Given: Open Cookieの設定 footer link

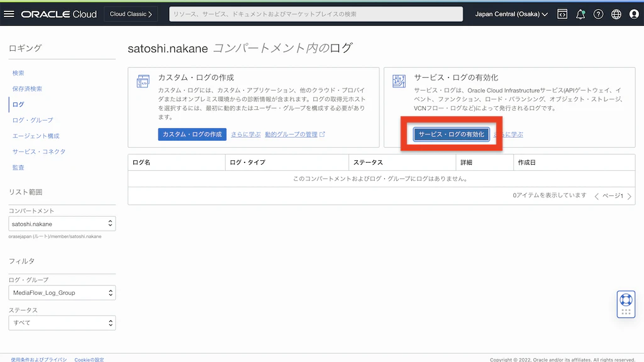Looking at the screenshot, I should coord(89,359).
